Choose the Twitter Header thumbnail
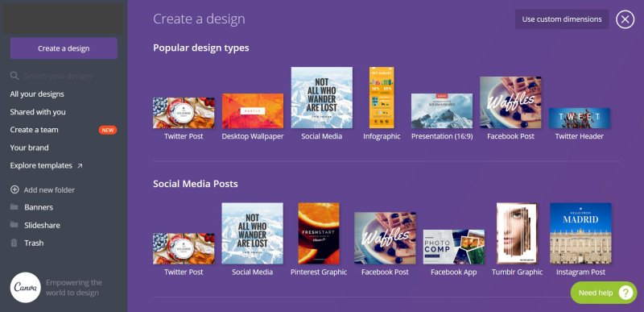Viewport: 644px width, 312px height. [579, 118]
